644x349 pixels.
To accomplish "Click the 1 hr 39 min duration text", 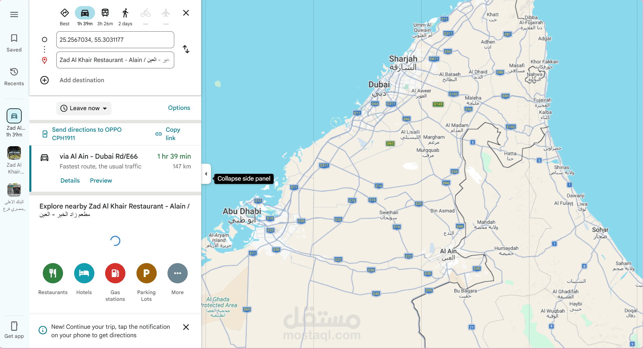I will [x=174, y=156].
